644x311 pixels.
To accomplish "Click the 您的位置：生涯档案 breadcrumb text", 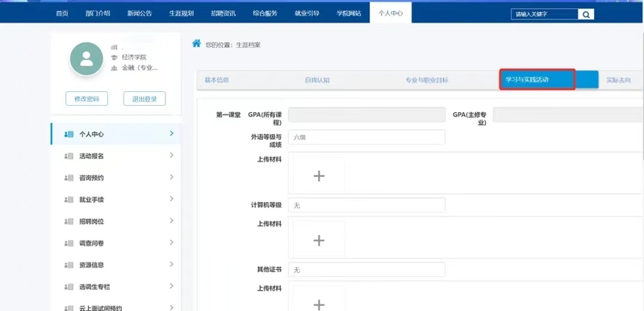I will [x=233, y=45].
